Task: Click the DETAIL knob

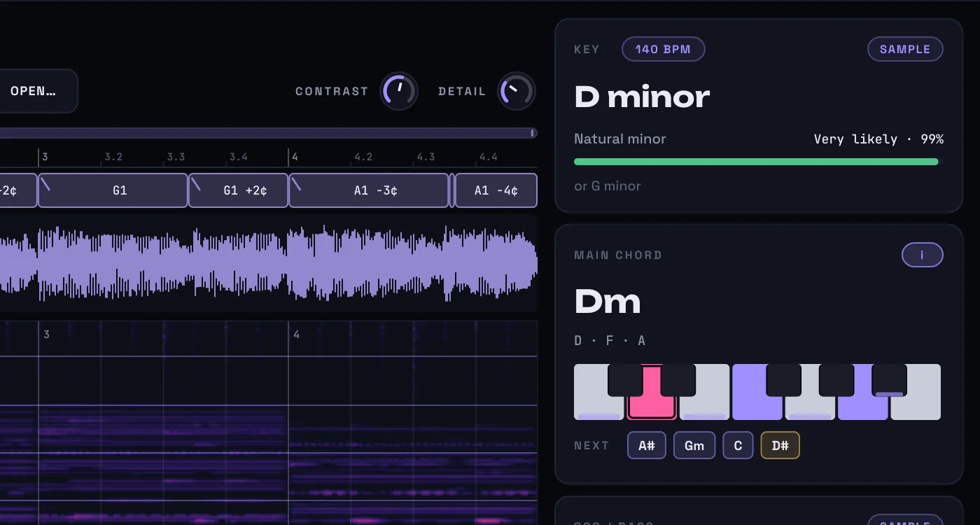Action: [x=517, y=92]
